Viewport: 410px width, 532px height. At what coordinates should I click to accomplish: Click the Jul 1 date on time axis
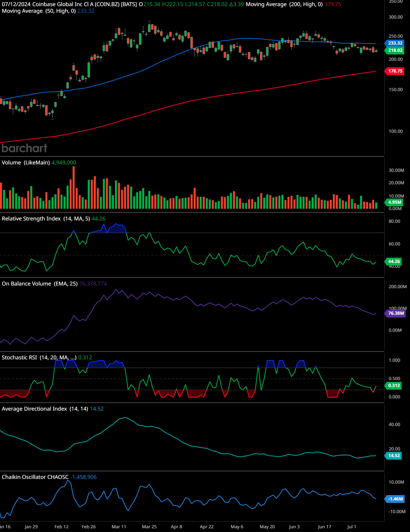tap(352, 527)
